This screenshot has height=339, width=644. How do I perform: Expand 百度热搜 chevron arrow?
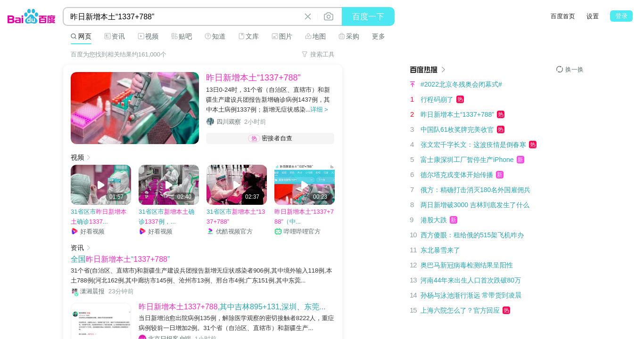(443, 70)
